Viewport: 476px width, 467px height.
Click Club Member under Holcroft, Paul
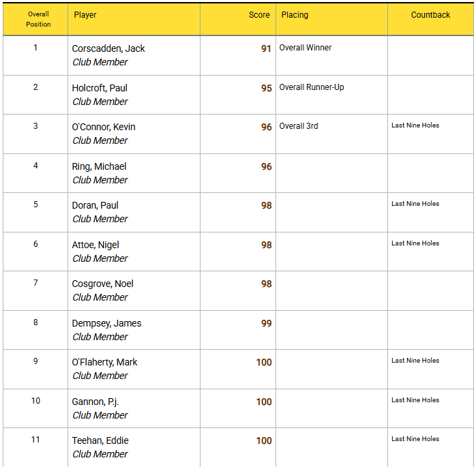100,102
